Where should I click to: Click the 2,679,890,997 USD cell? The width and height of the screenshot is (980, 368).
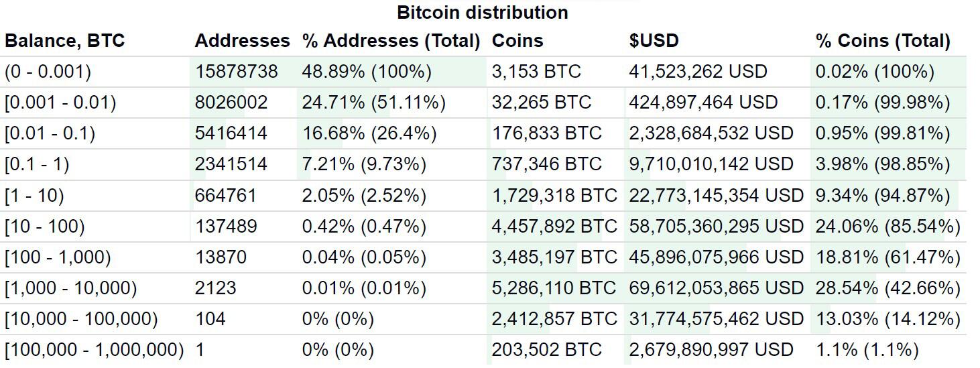point(711,350)
